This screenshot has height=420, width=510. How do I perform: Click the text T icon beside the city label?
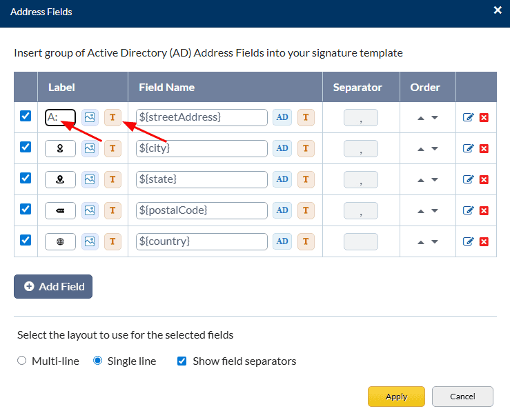pyautogui.click(x=112, y=148)
